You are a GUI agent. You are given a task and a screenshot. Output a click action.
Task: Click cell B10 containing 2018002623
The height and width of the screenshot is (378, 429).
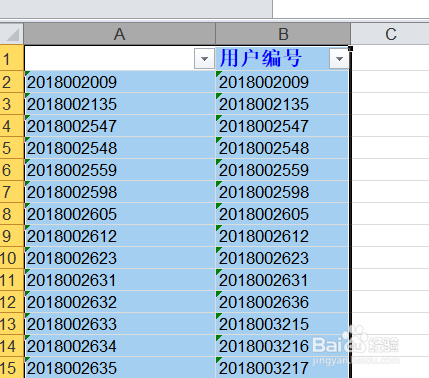click(283, 258)
